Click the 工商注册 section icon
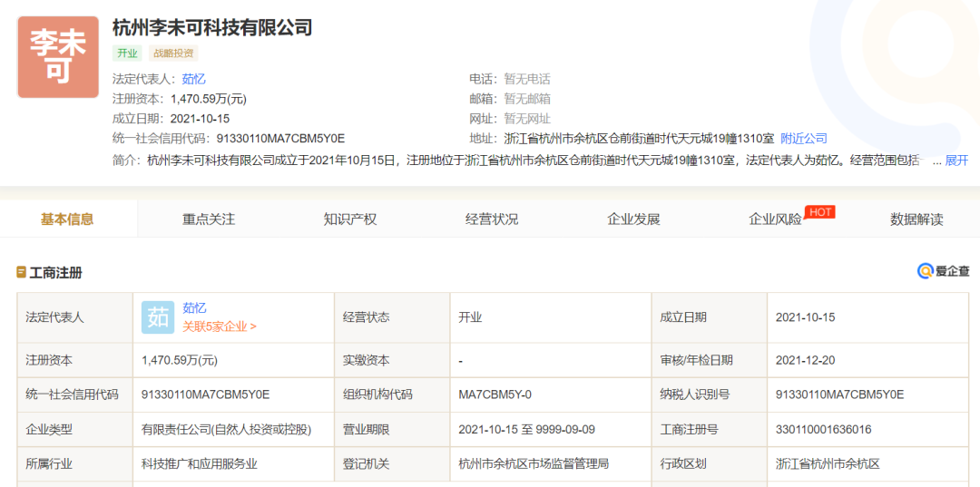Screen dimensions: 980x487 point(22,273)
